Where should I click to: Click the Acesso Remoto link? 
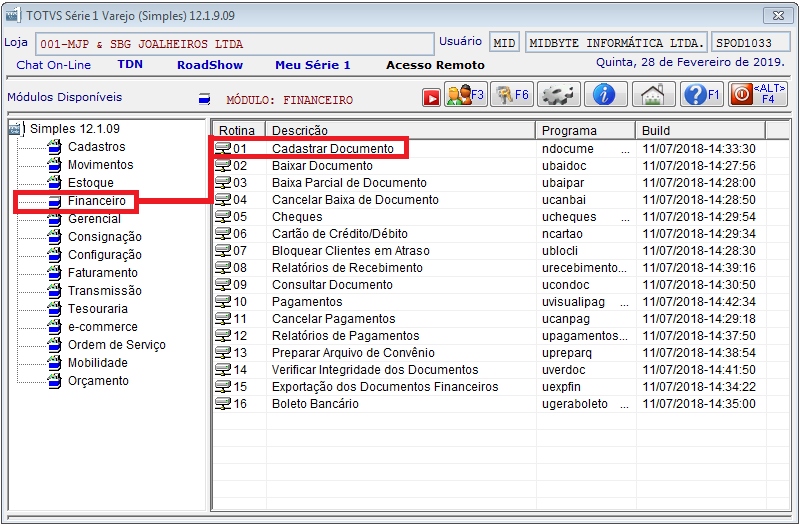[435, 65]
